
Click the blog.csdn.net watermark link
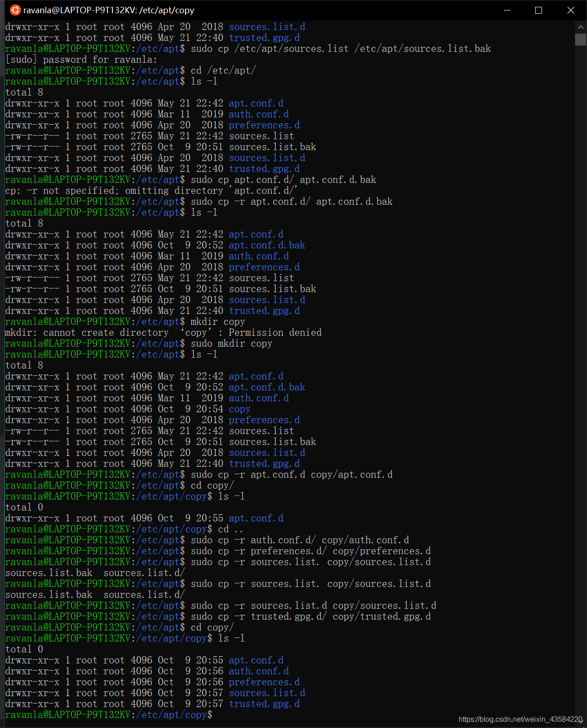tap(520, 719)
